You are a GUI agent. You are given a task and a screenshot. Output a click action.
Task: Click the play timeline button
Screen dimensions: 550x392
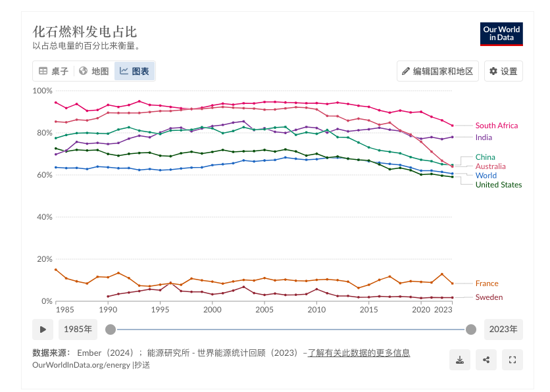[43, 329]
